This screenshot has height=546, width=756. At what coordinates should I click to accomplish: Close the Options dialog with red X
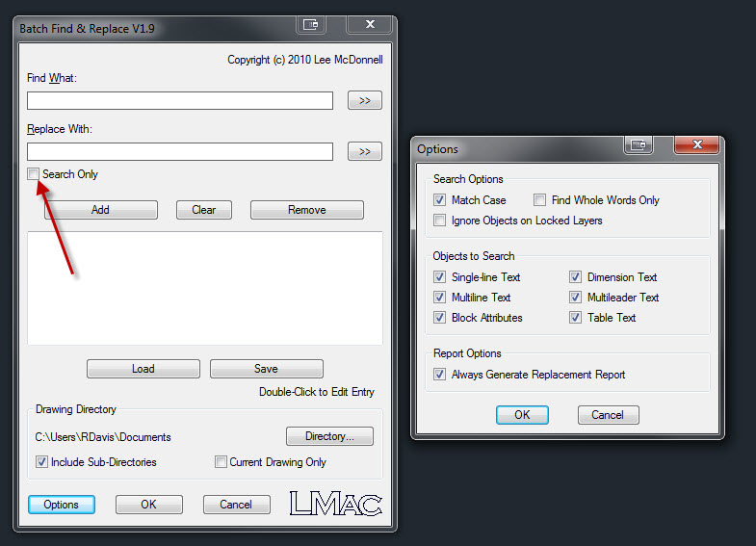[696, 144]
